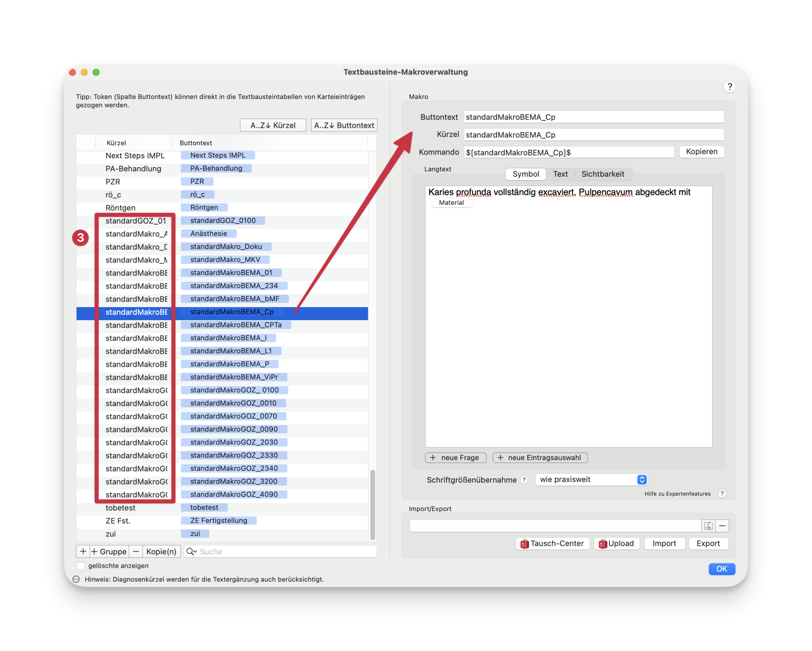Select the 'standardMakroBEMA_L1' token

231,351
